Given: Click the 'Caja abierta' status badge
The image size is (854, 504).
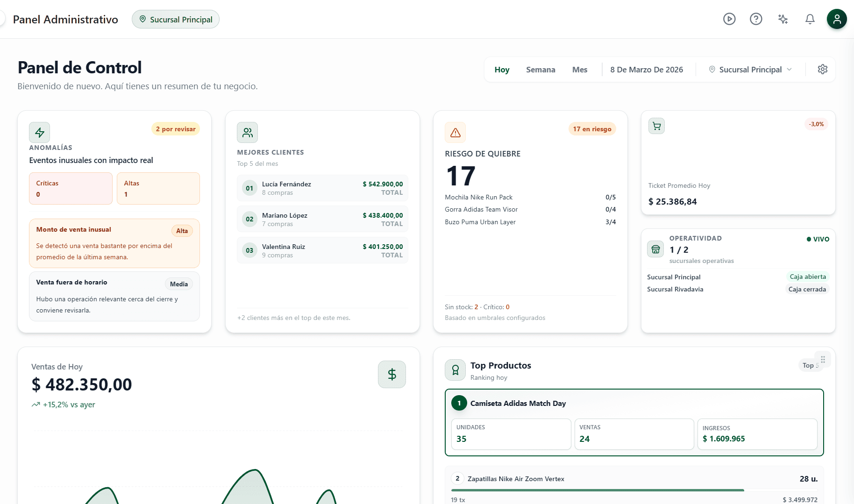Looking at the screenshot, I should [808, 277].
